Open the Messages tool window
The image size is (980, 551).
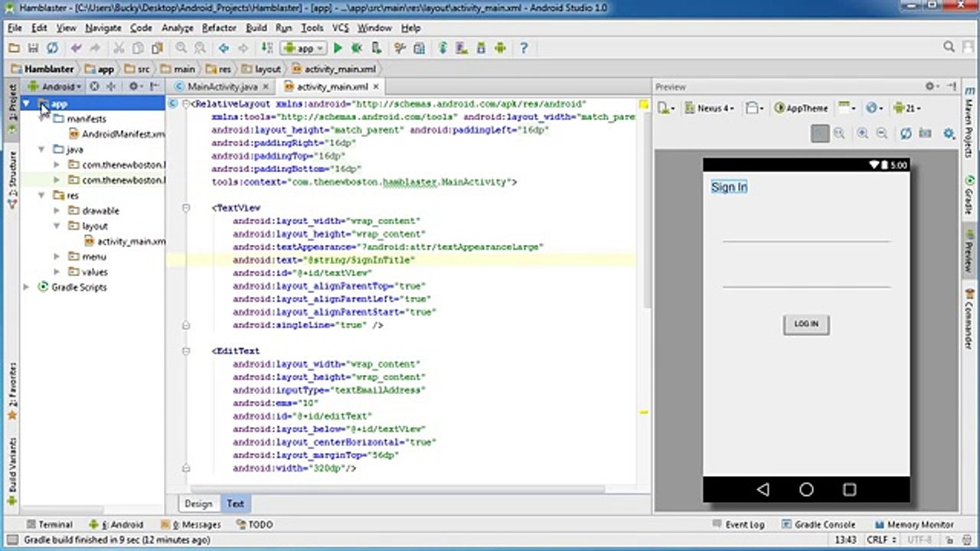coord(191,524)
